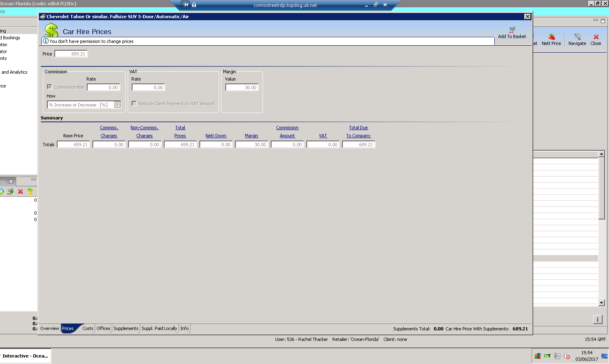Click the Commiss. Charges column link
Viewport: 609px width, 364px height.
(x=109, y=132)
